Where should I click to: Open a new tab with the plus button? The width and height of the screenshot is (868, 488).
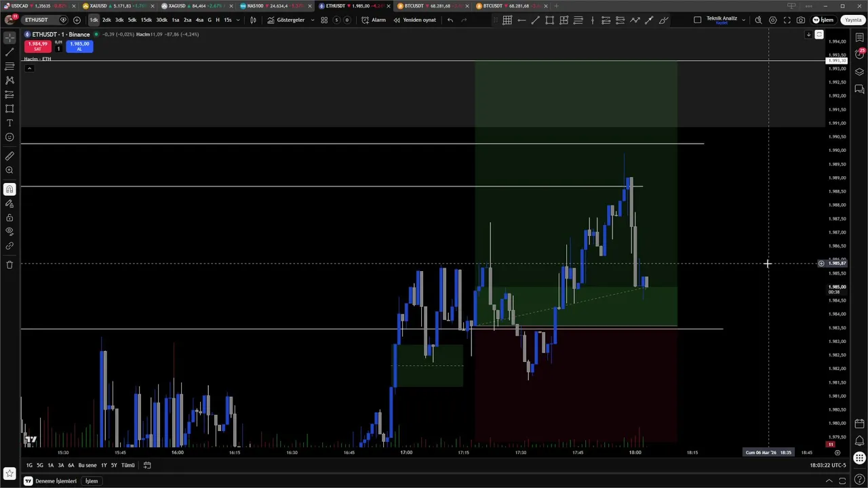click(556, 6)
